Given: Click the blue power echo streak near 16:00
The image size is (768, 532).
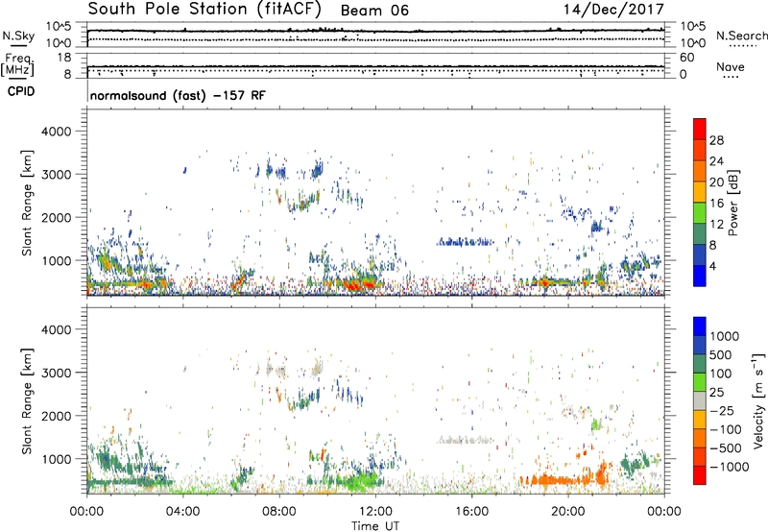Looking at the screenshot, I should point(466,242).
